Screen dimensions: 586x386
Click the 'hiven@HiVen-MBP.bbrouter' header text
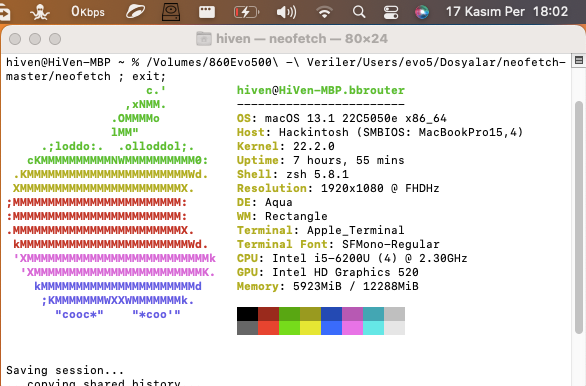(x=321, y=90)
